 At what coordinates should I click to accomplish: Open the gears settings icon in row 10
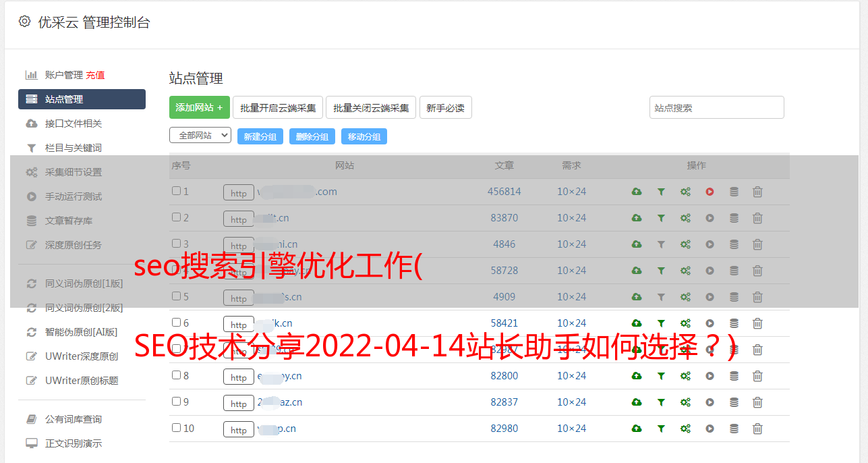[685, 429]
